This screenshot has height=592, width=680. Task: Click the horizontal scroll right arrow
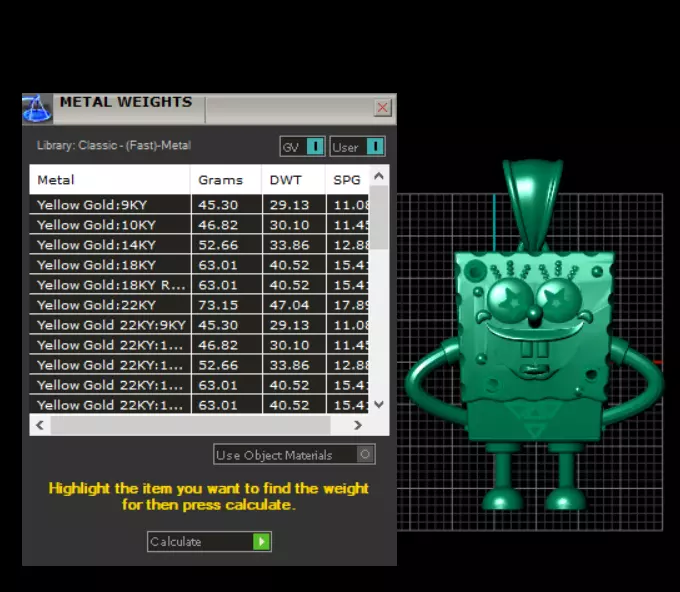click(358, 425)
